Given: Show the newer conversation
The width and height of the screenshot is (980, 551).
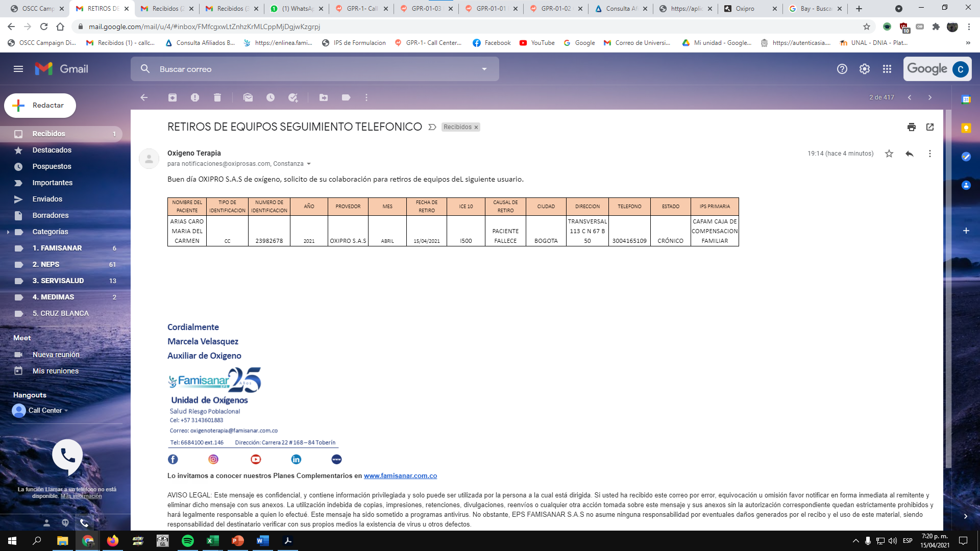Looking at the screenshot, I should (x=910, y=97).
